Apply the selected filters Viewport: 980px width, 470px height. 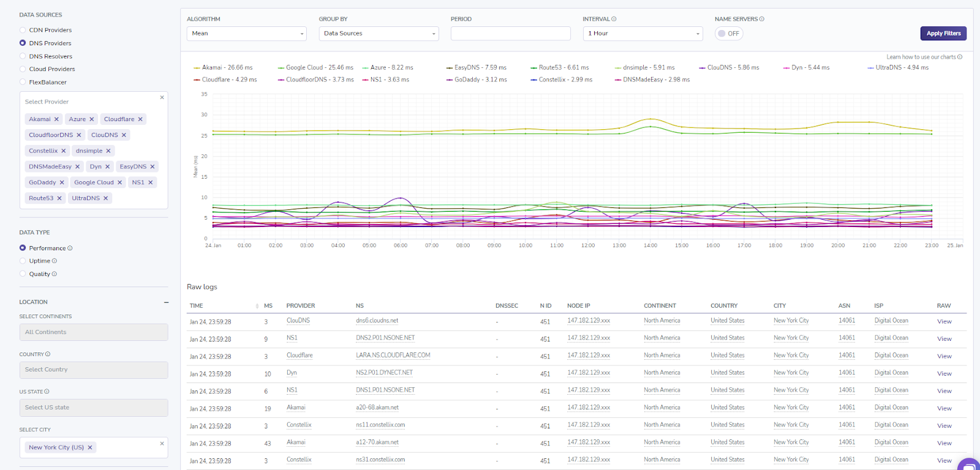pos(943,34)
